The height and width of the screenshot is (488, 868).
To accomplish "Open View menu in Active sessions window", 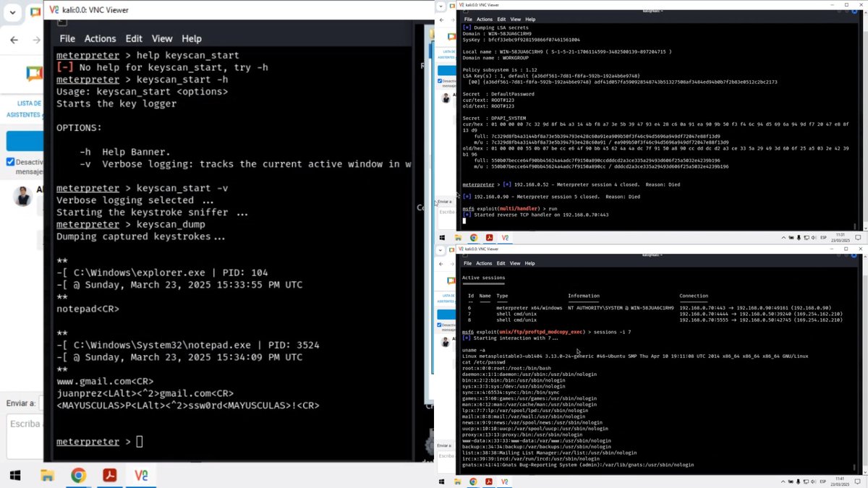I will pyautogui.click(x=516, y=263).
